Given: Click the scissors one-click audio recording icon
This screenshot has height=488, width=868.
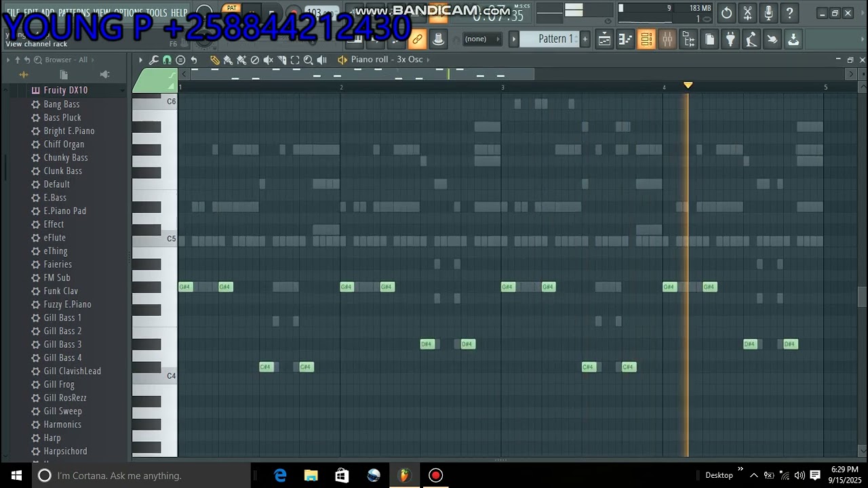Looking at the screenshot, I should coord(747,13).
